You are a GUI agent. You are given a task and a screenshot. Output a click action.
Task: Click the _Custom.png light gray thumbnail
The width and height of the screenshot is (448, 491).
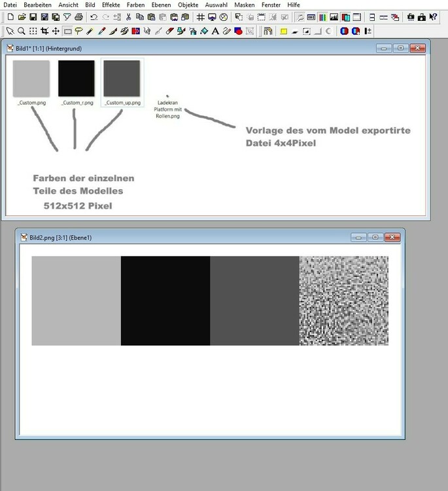(x=31, y=79)
